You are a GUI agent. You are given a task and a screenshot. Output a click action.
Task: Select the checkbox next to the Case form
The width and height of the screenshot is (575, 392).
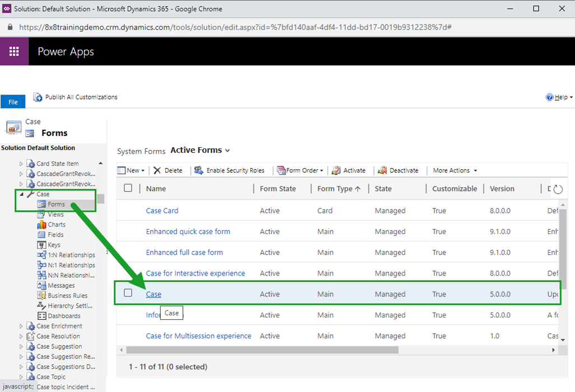click(x=128, y=293)
